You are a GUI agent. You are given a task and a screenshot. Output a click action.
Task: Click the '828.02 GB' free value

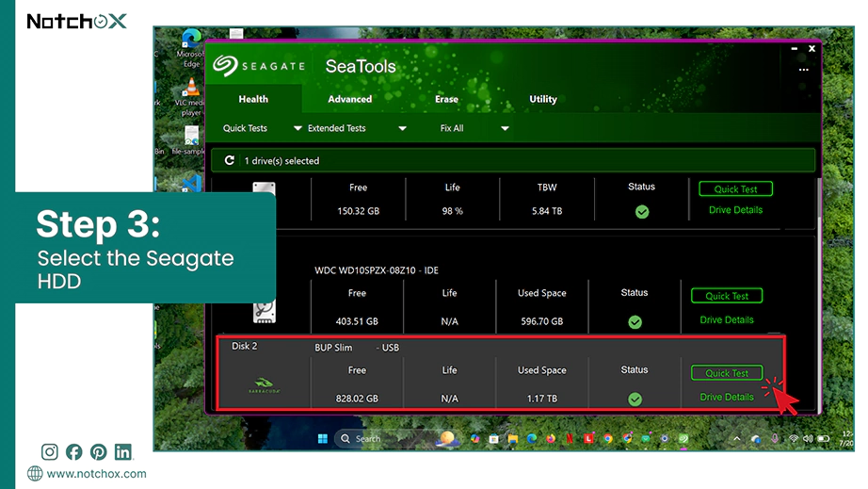[x=357, y=399]
